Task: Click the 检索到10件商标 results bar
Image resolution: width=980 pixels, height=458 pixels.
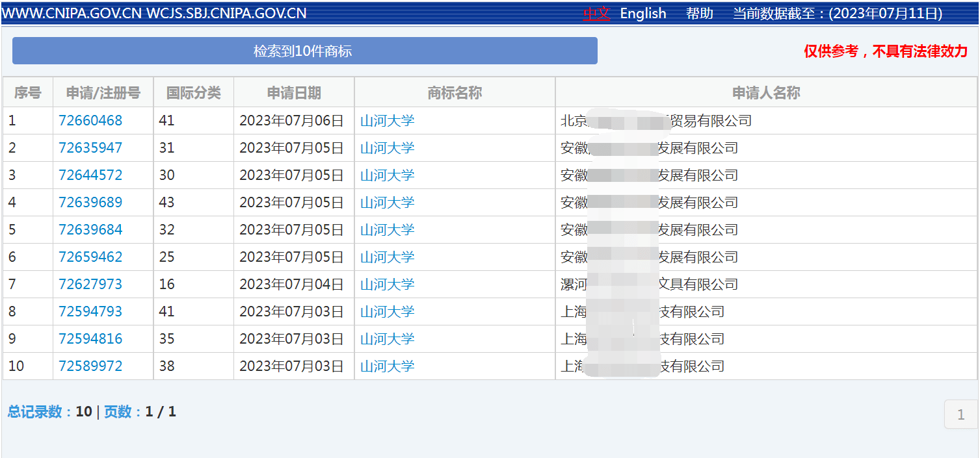Action: tap(304, 51)
